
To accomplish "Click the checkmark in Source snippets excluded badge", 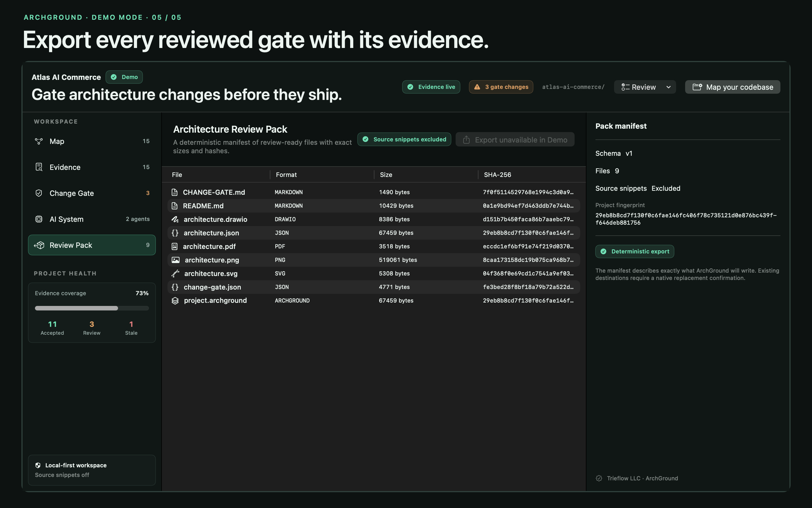I will click(365, 139).
